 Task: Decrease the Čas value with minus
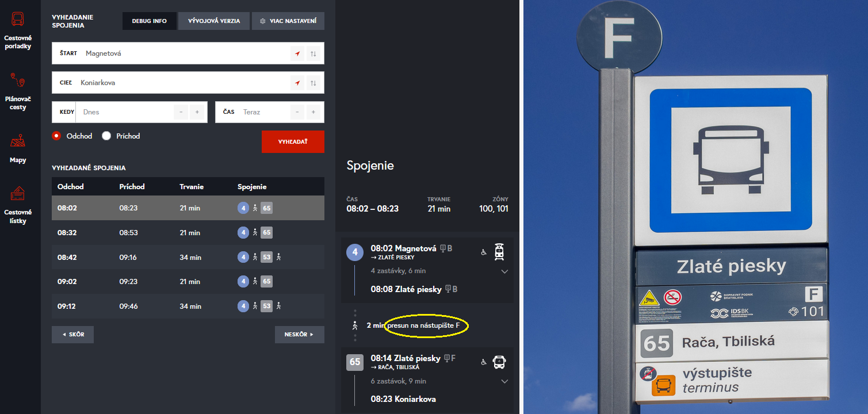coord(297,112)
